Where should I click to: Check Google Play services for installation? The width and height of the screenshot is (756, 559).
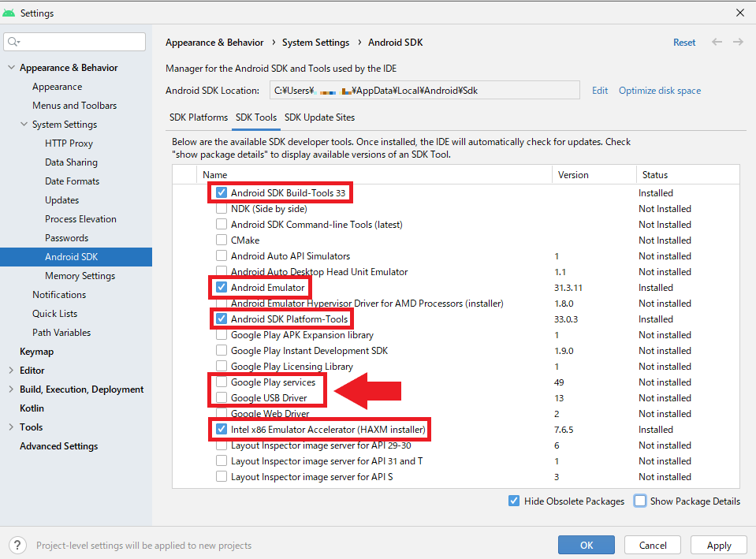point(222,382)
